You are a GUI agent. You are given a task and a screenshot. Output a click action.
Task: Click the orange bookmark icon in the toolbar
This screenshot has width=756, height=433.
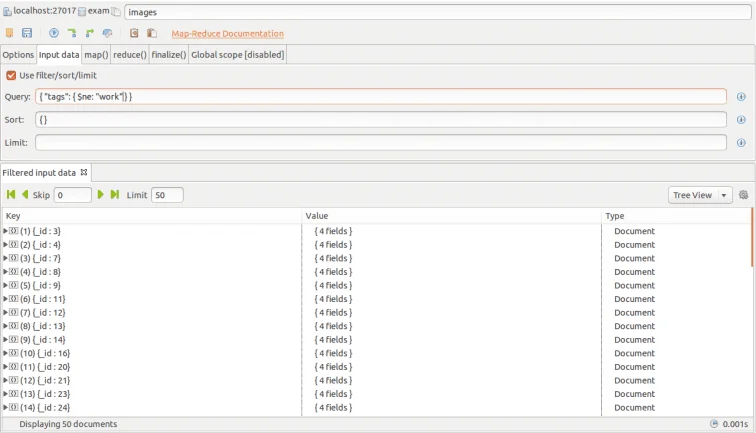tap(9, 33)
